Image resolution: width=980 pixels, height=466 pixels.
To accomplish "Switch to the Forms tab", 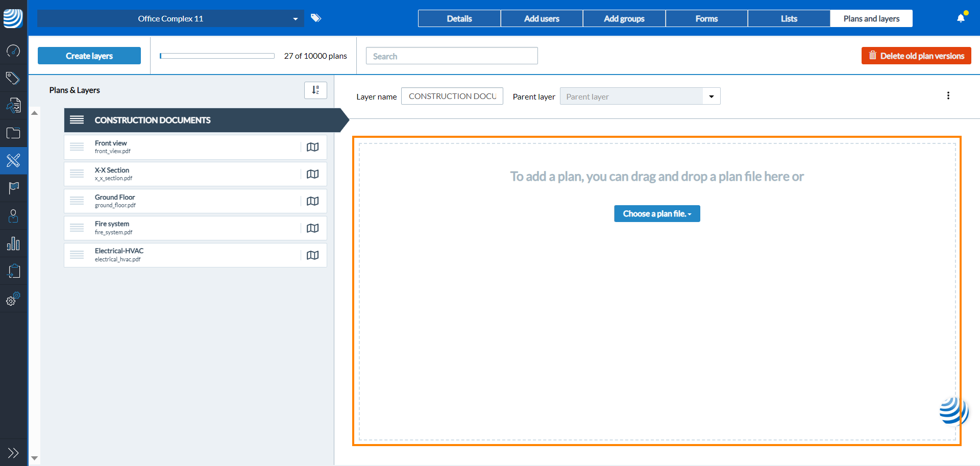I will tap(706, 19).
